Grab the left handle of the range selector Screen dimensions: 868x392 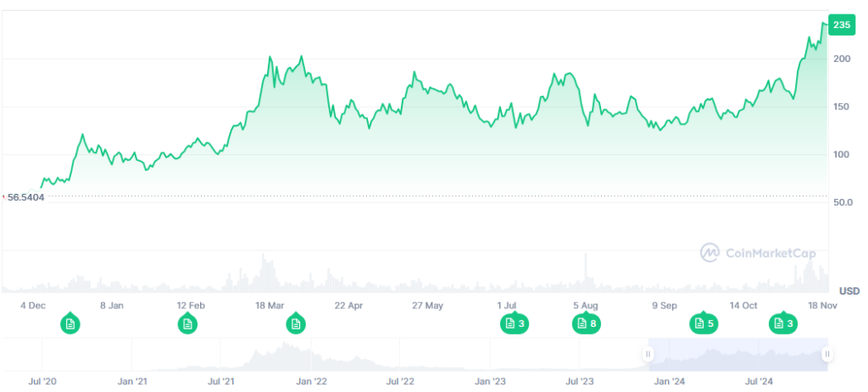(x=648, y=354)
